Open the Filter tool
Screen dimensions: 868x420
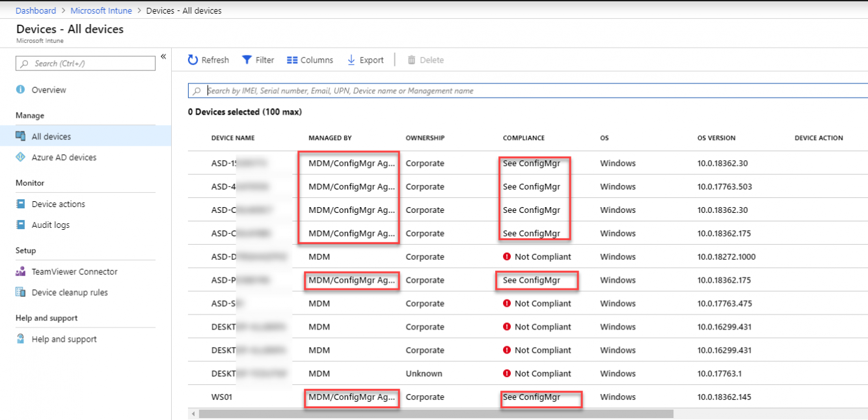(246, 60)
